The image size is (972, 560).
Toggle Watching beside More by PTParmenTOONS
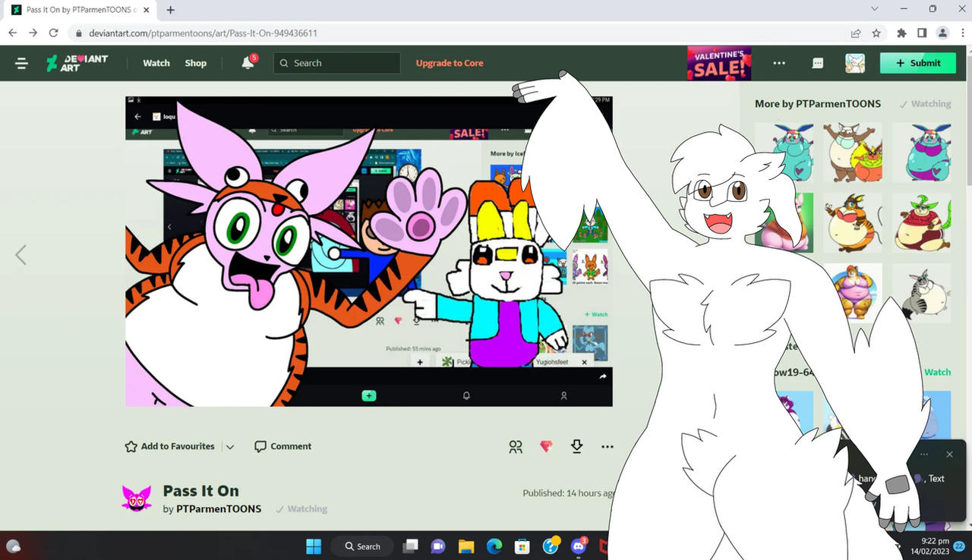coord(925,104)
